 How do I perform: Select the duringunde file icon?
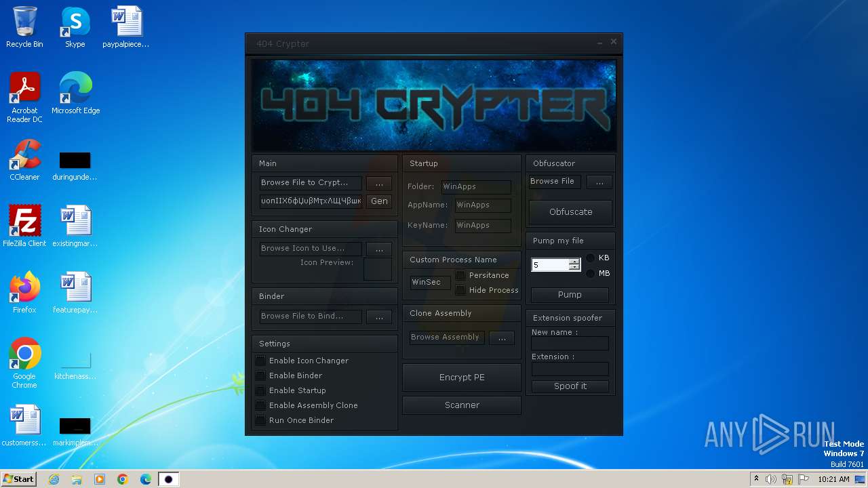[x=75, y=166]
